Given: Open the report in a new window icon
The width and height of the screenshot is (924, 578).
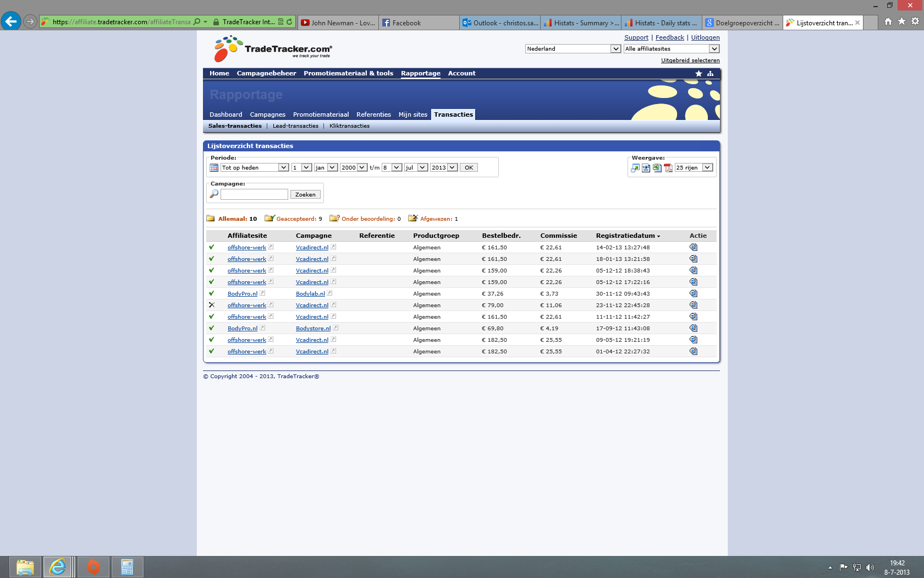Looking at the screenshot, I should (x=635, y=168).
